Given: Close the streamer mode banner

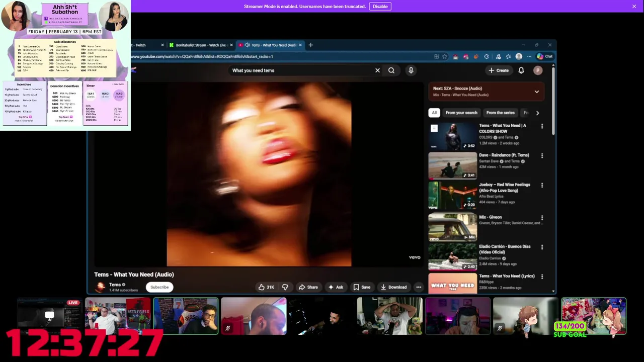Looking at the screenshot, I should [634, 7].
